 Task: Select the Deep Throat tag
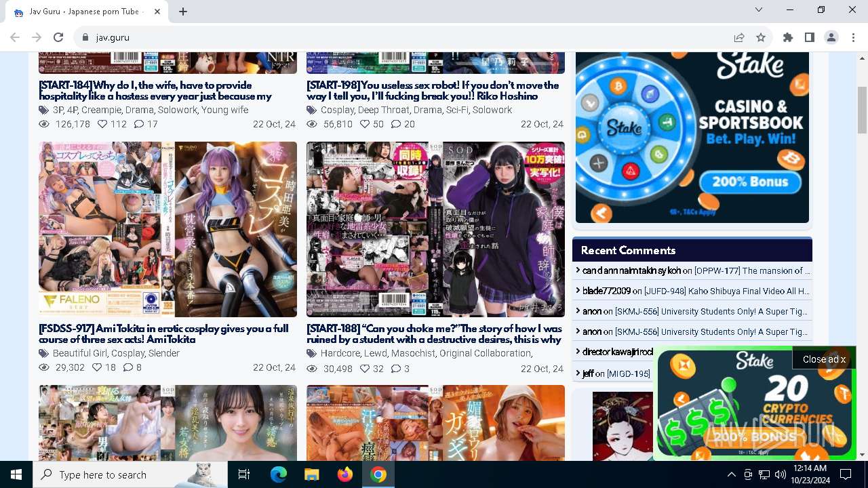click(x=384, y=110)
